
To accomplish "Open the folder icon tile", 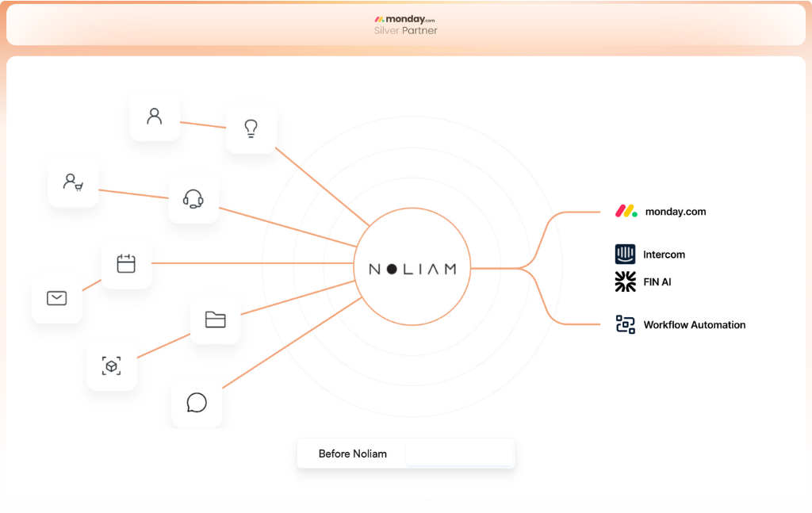I will (x=216, y=320).
